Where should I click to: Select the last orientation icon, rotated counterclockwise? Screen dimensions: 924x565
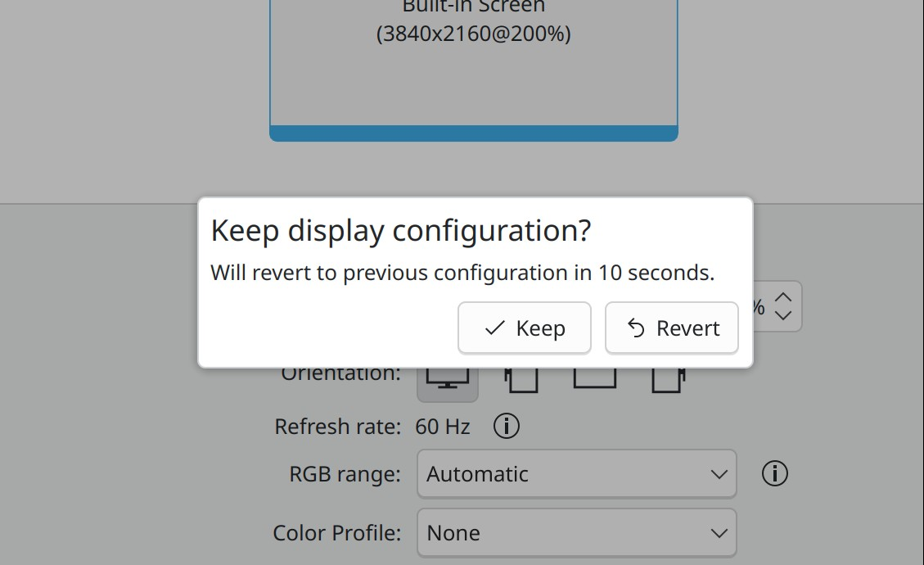tap(668, 380)
